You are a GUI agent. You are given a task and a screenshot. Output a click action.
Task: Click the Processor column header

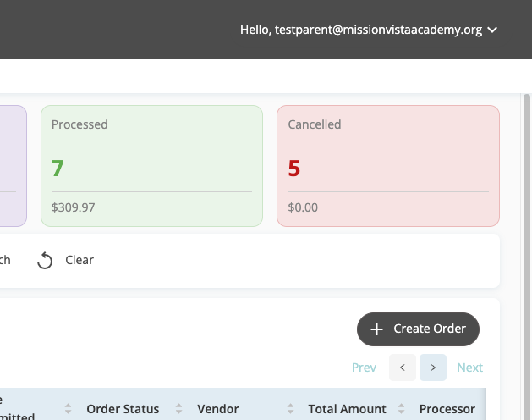[447, 409]
